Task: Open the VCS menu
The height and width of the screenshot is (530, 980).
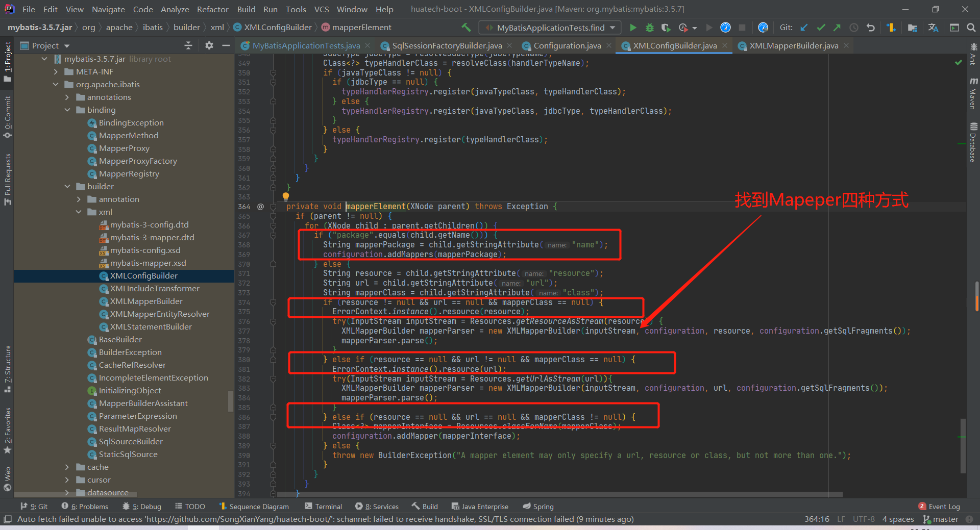Action: 322,9
